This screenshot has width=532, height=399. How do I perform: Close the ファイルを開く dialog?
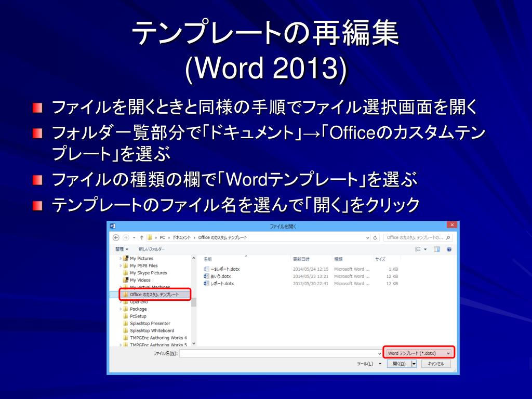click(x=452, y=225)
